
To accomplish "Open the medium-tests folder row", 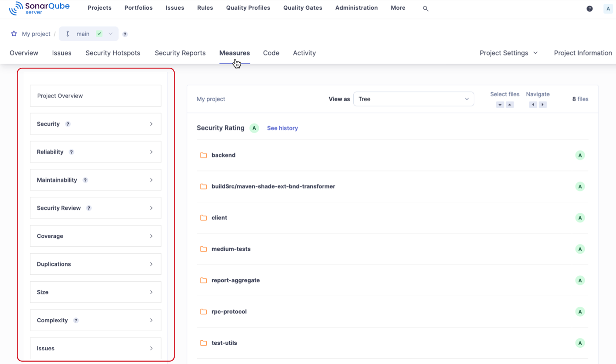I will pyautogui.click(x=231, y=249).
